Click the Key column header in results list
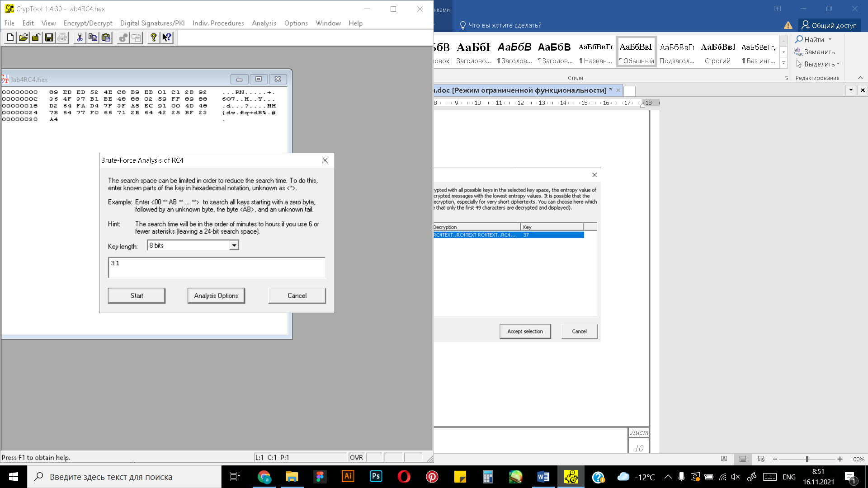The width and height of the screenshot is (868, 488). pos(552,227)
